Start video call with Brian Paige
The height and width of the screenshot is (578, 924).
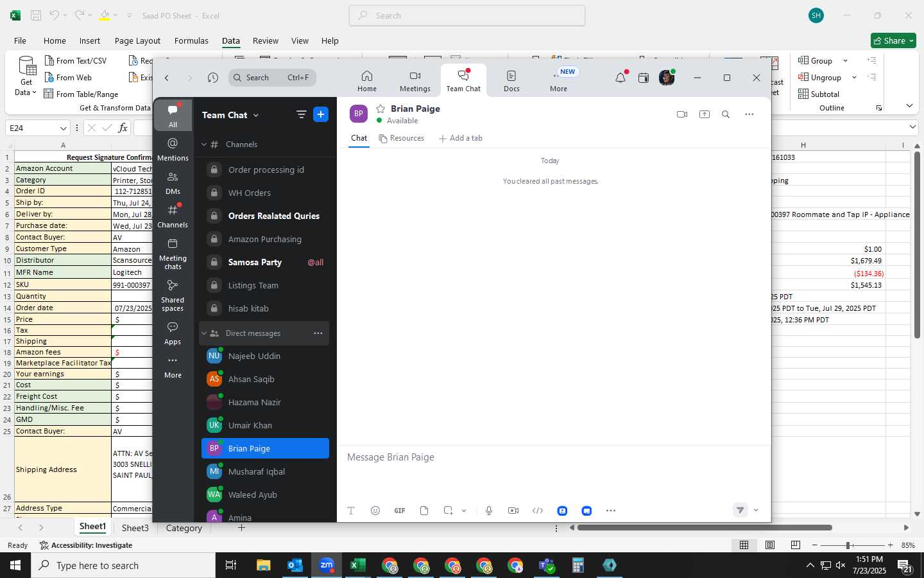(x=682, y=114)
